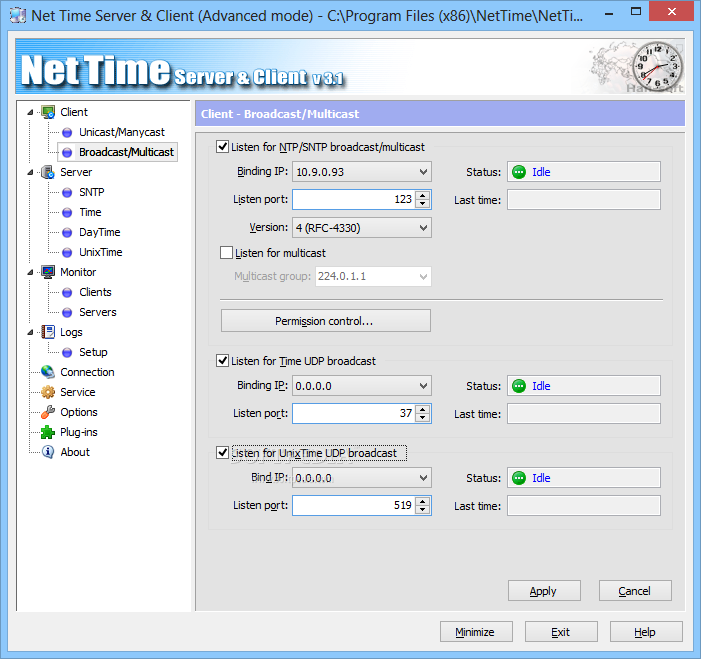Click the About info icon
Viewport: 701px width, 659px height.
[48, 452]
